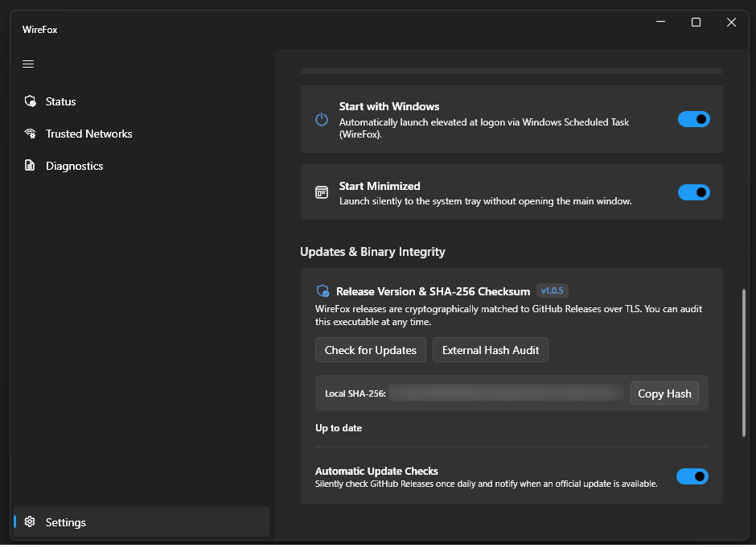Click the Updates & Binary Integrity heading
The width and height of the screenshot is (756, 548).
pyautogui.click(x=372, y=252)
